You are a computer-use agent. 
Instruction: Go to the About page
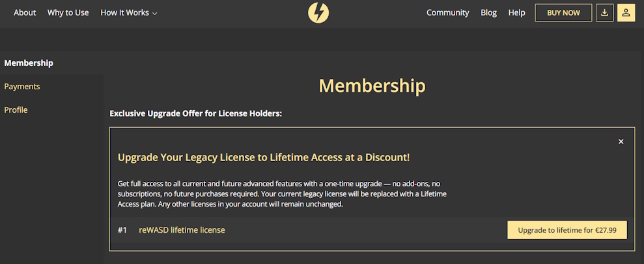(x=25, y=13)
